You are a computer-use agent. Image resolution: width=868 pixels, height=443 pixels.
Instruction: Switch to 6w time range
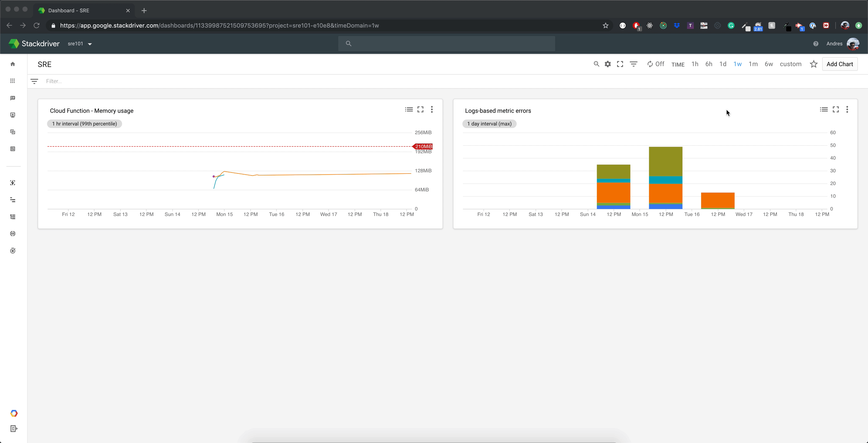(x=769, y=64)
